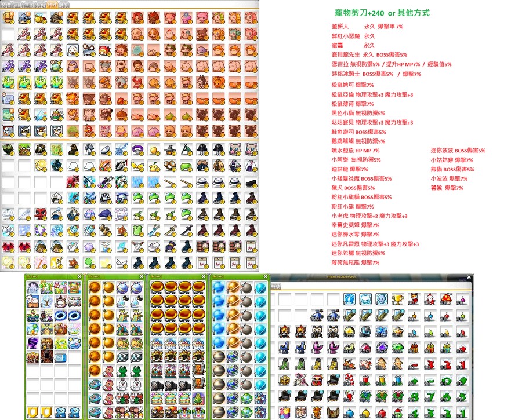Close the ITEM INVENTORY window
Viewport: 522px width, 420px height.
point(469,277)
